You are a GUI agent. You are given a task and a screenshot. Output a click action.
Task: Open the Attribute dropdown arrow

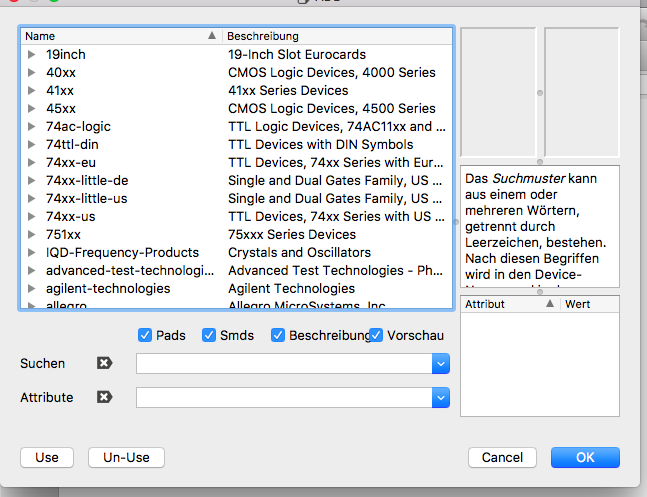click(441, 398)
